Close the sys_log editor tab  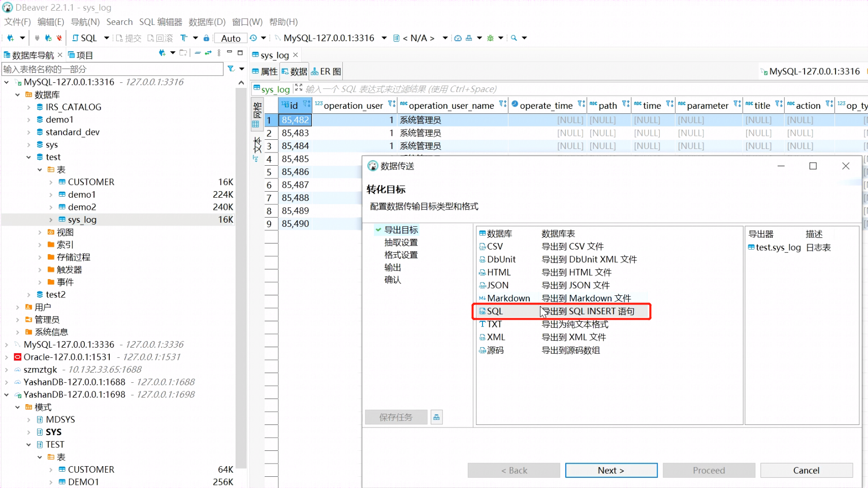pos(296,55)
